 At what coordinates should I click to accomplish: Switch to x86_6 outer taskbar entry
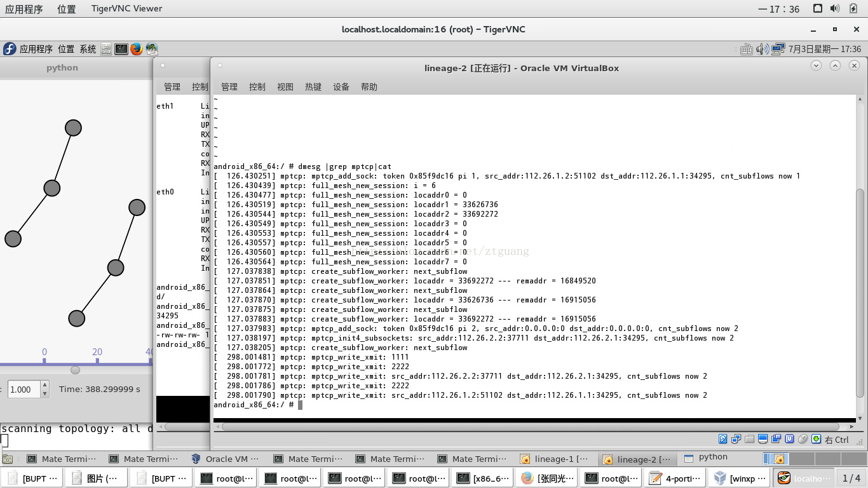coord(482,478)
